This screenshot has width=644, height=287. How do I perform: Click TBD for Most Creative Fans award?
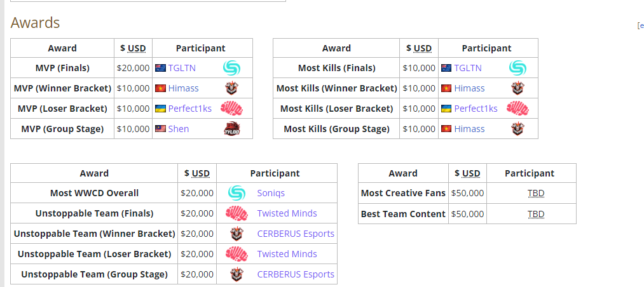536,194
